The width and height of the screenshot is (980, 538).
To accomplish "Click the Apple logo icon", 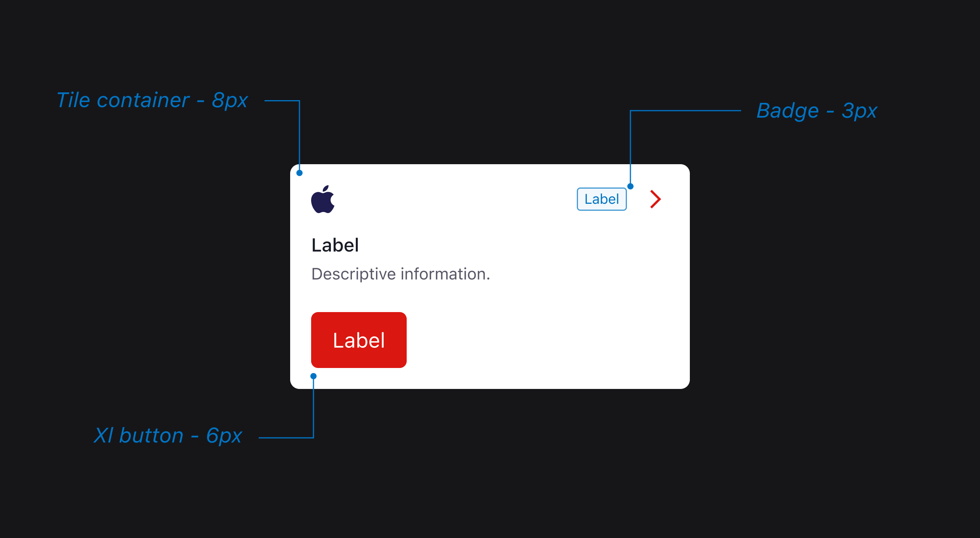I will [x=323, y=200].
